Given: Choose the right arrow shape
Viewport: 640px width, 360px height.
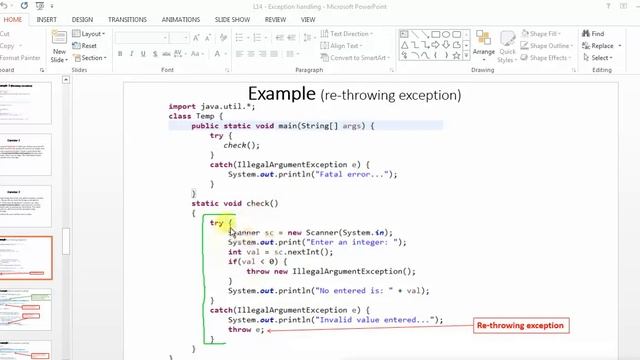Looking at the screenshot, I should (436, 44).
